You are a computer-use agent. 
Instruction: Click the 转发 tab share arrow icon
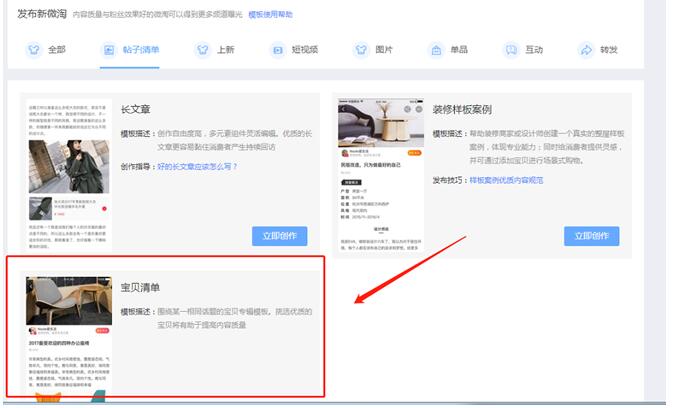(586, 50)
